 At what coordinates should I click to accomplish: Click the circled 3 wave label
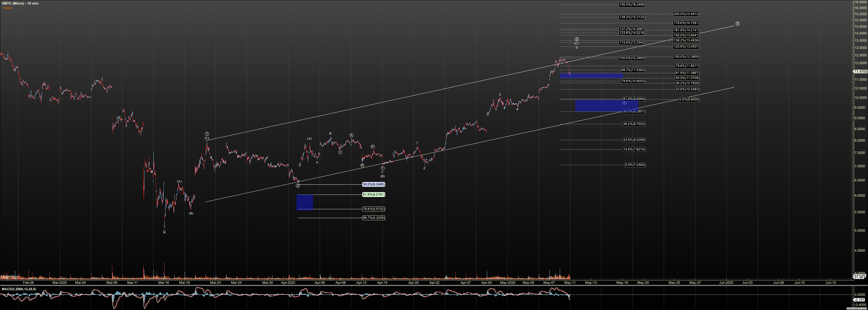[x=577, y=39]
